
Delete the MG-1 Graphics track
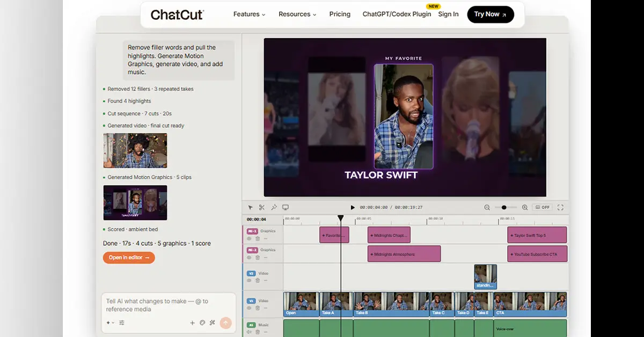(x=258, y=238)
